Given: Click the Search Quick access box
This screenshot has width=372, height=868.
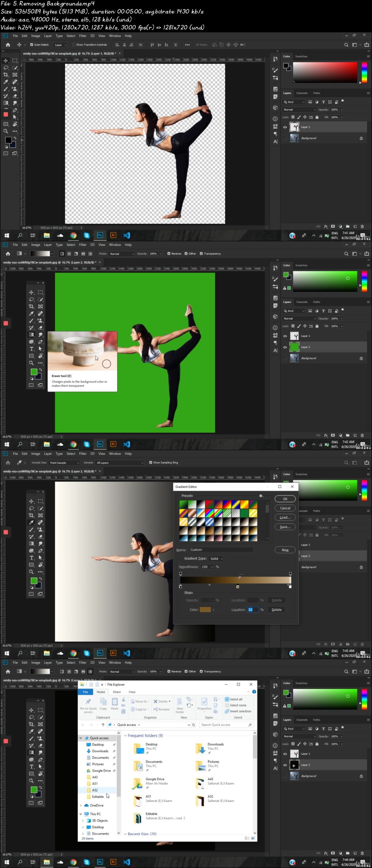Looking at the screenshot, I should click(x=226, y=724).
